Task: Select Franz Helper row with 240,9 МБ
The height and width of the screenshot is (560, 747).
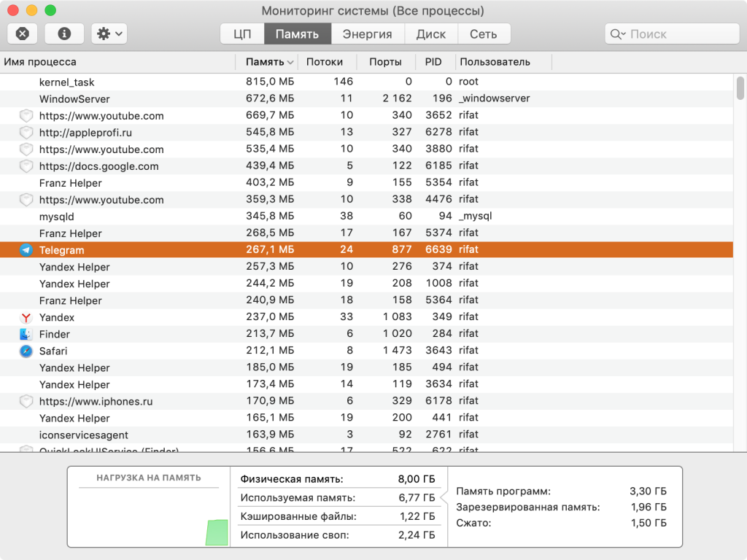Action: tap(366, 300)
